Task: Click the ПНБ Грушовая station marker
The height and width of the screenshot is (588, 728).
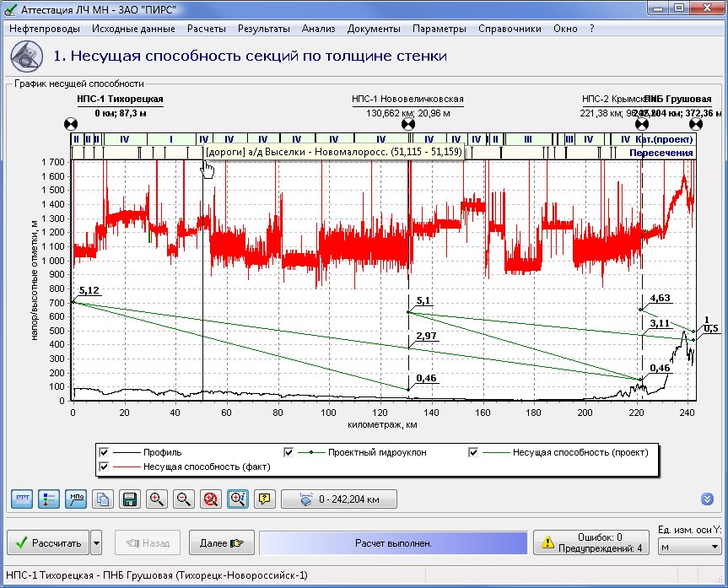Action: (695, 124)
